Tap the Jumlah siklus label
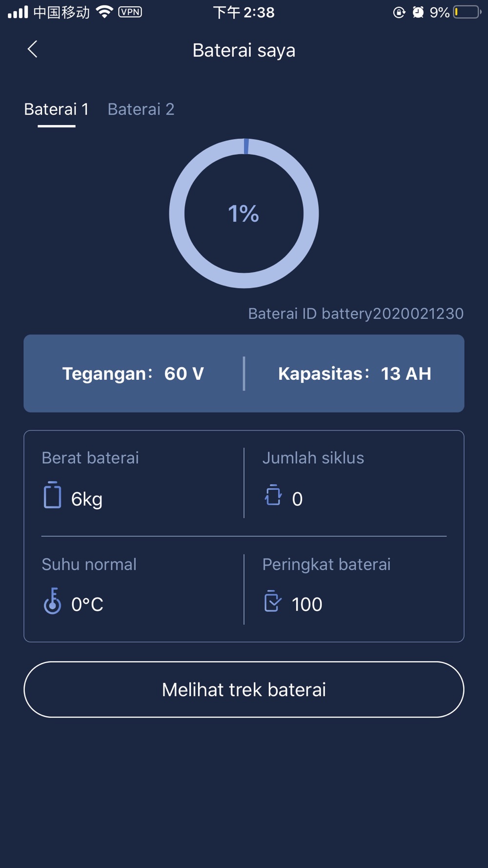 [313, 458]
